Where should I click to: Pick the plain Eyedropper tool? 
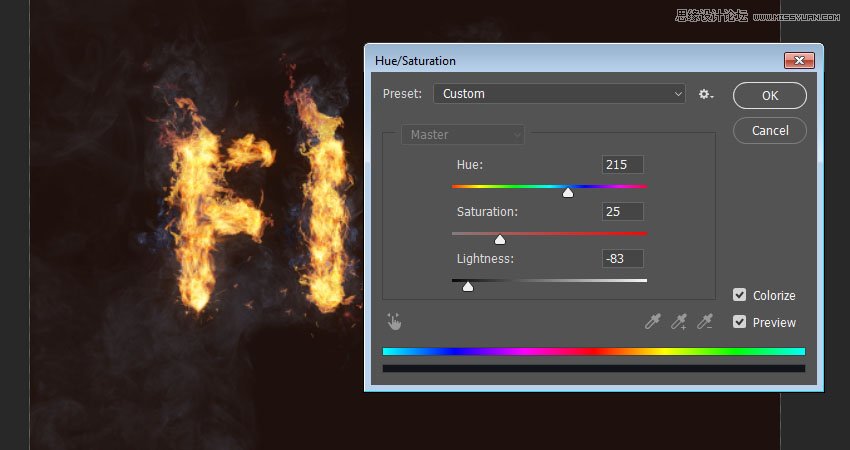653,321
